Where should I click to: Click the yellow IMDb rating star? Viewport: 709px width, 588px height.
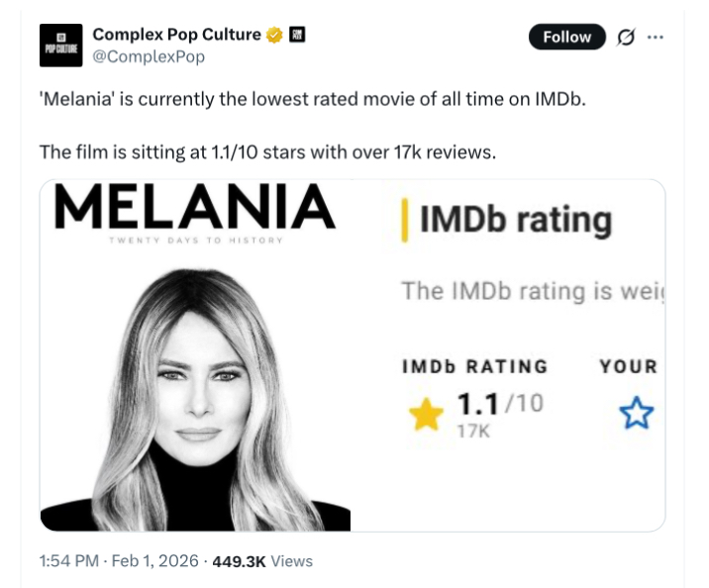pyautogui.click(x=426, y=416)
